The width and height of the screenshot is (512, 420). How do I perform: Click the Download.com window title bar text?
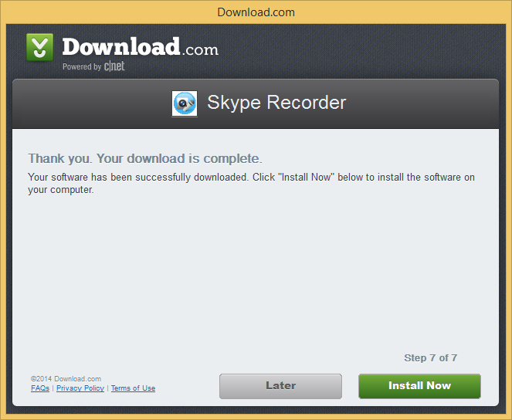pos(256,12)
